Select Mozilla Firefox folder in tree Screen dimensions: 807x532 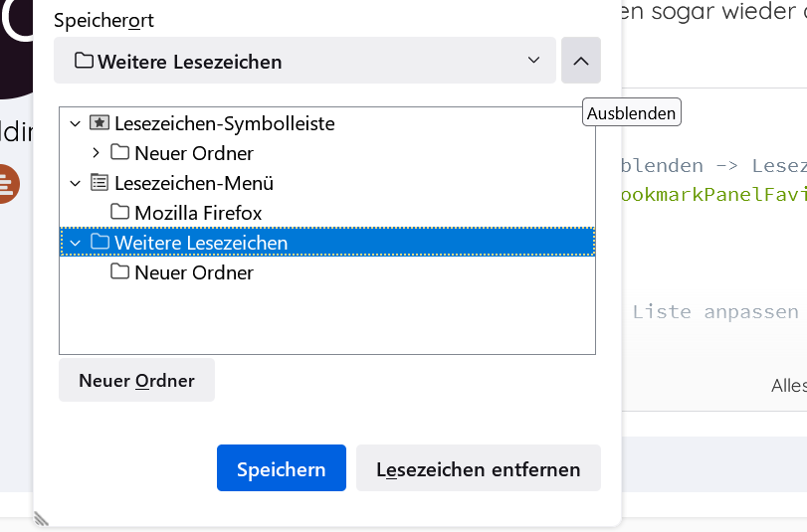point(198,213)
